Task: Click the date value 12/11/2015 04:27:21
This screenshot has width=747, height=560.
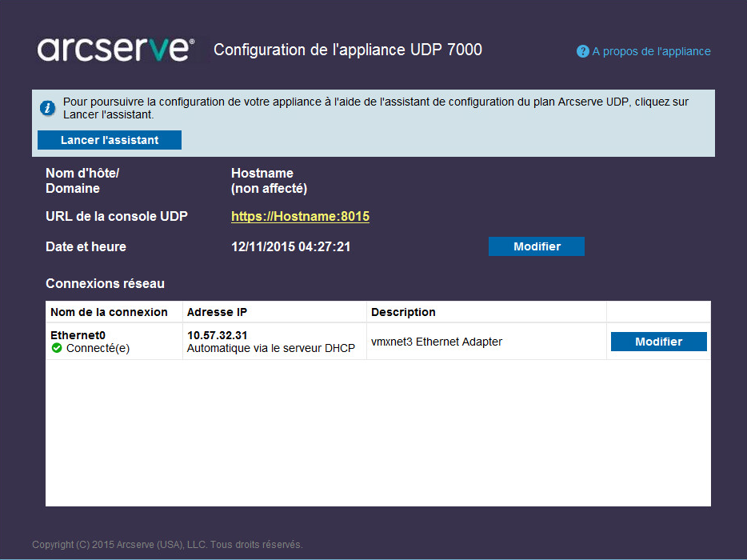Action: (291, 247)
